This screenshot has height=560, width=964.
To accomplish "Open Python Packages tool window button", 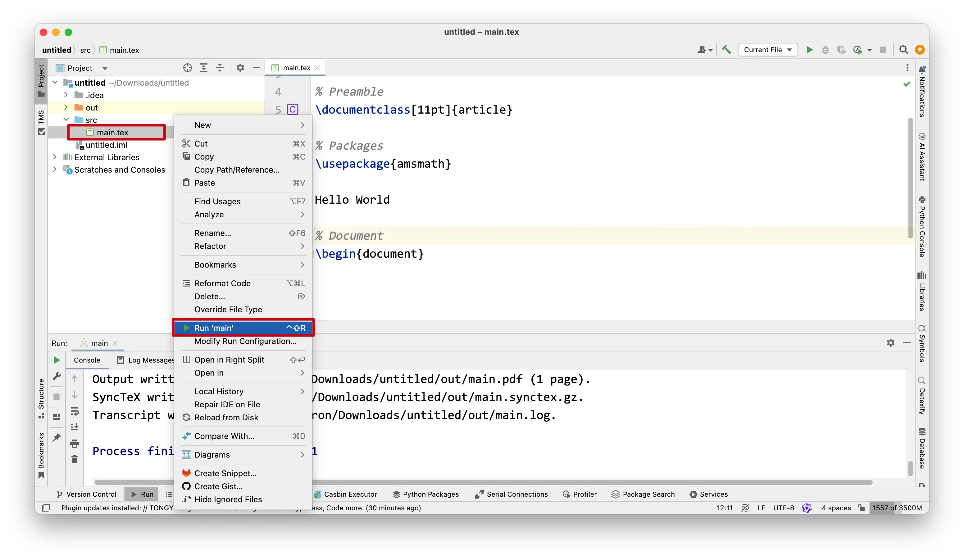I will [x=425, y=494].
